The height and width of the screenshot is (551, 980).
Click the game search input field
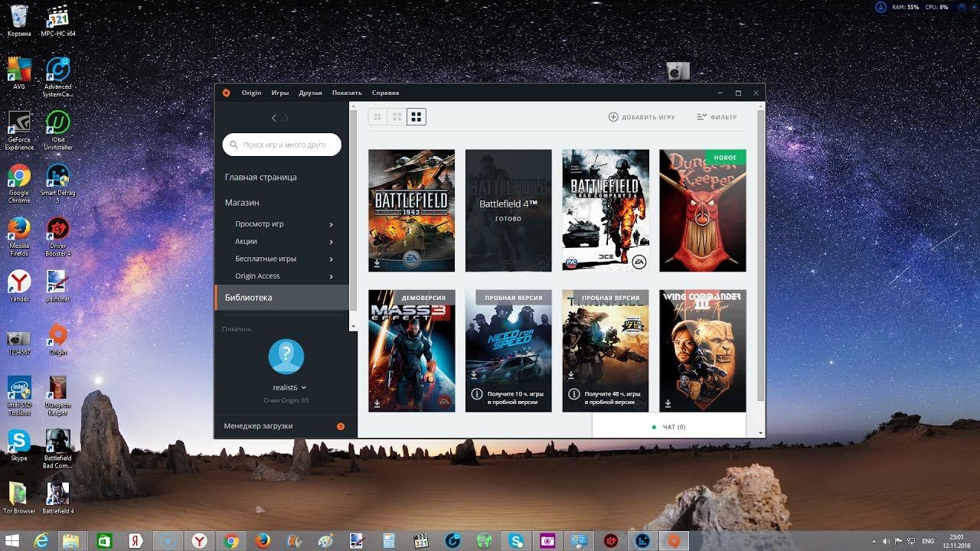[282, 145]
